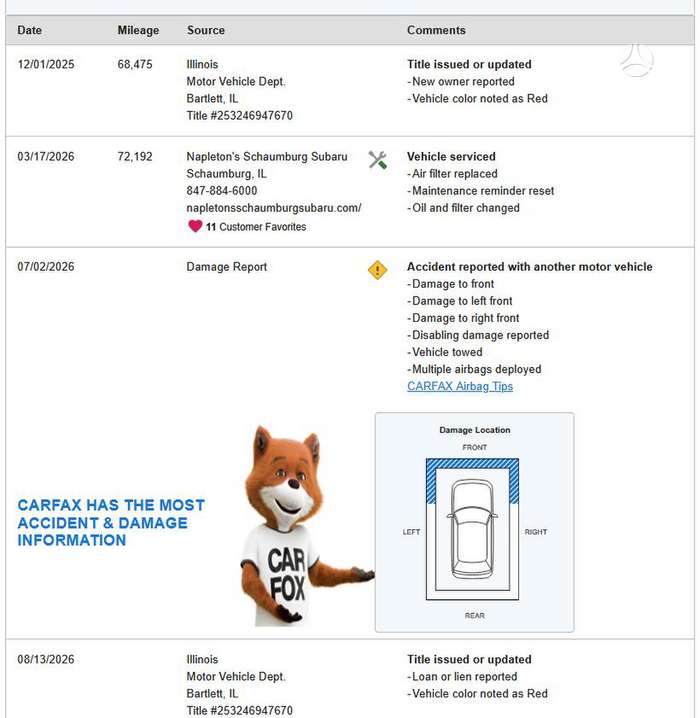Click the Source column header
Screen dimensions: 700x718
click(x=206, y=30)
